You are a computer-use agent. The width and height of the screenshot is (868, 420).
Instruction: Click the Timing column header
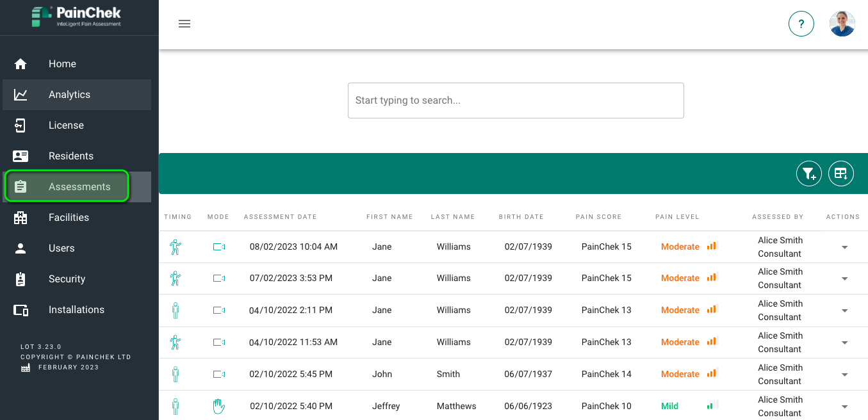(178, 217)
